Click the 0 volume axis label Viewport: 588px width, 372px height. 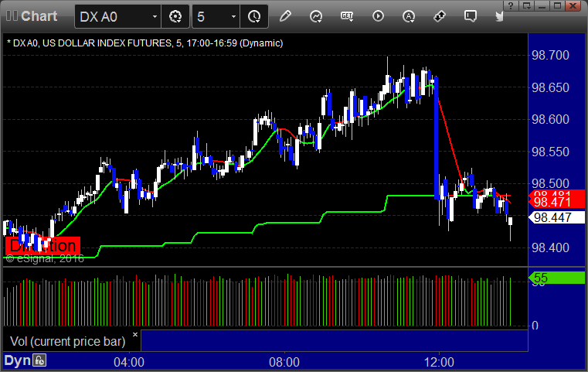(535, 326)
